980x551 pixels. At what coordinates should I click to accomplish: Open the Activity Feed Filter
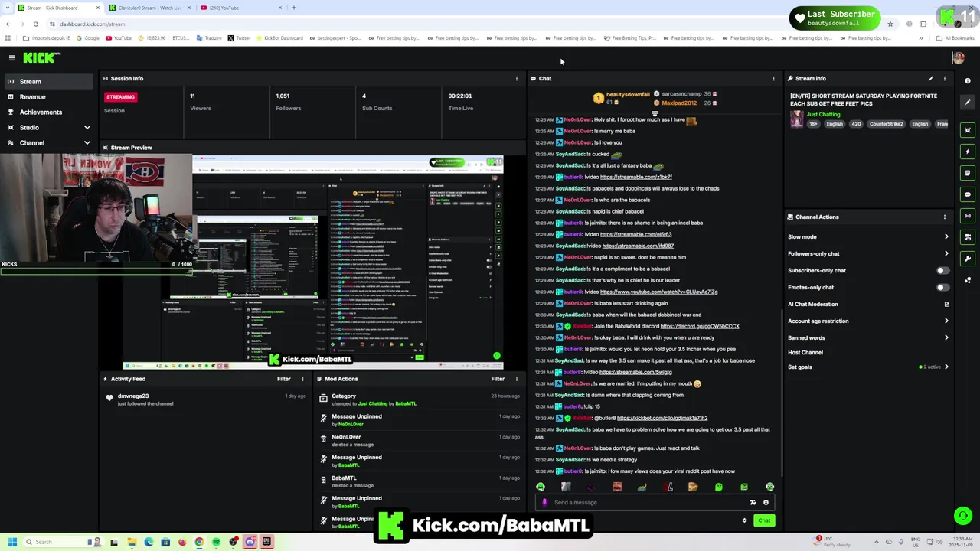click(283, 379)
